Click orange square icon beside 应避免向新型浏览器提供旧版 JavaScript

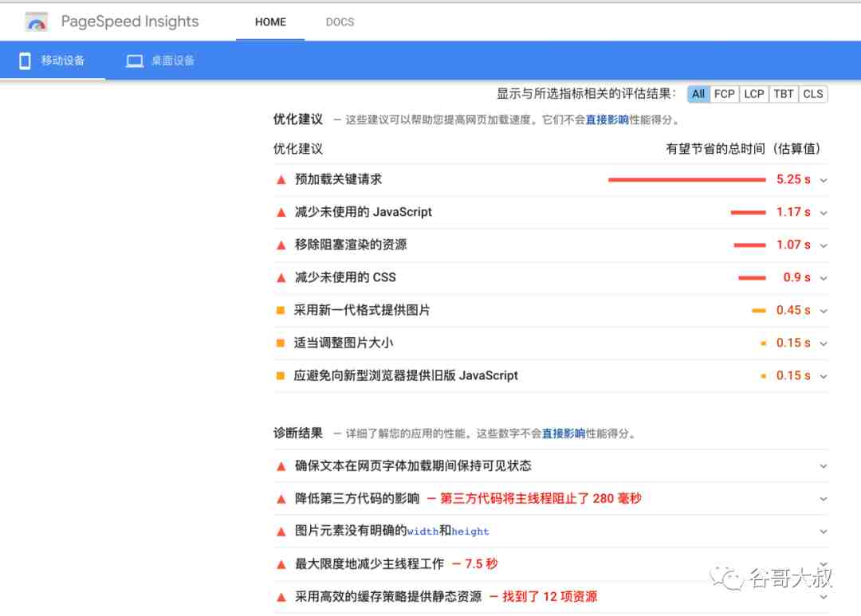281,375
